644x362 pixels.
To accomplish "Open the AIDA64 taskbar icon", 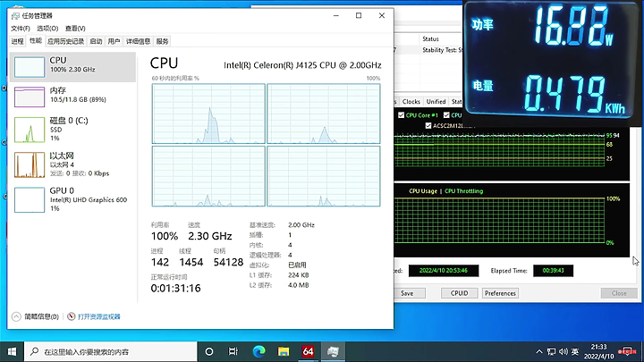I will point(308,352).
